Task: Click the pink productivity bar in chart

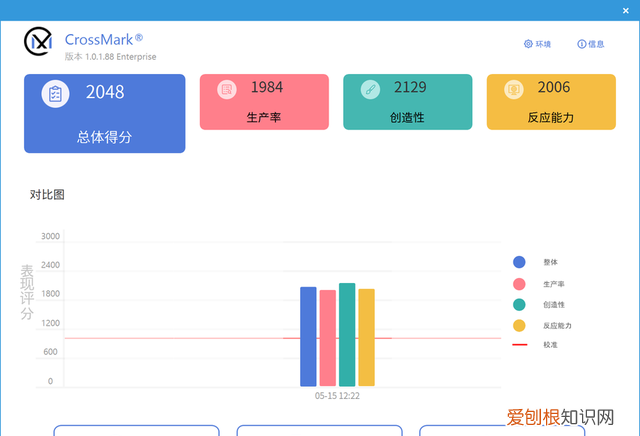Action: point(328,338)
